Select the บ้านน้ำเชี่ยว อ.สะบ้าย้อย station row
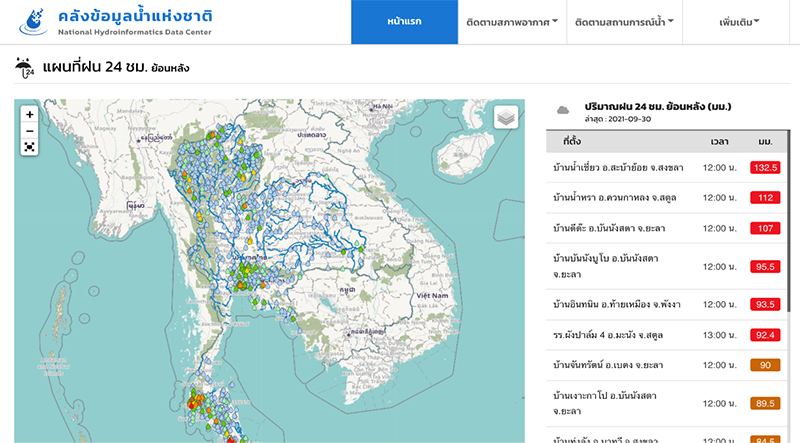Image resolution: width=800 pixels, height=443 pixels. (x=666, y=167)
